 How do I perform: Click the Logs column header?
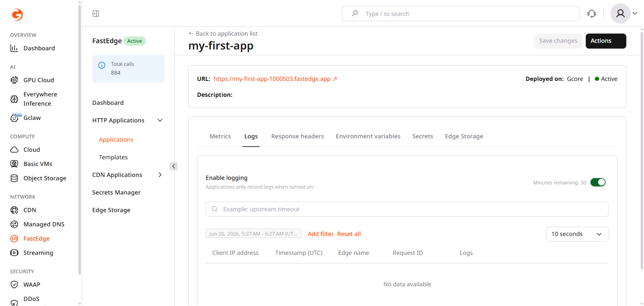click(x=466, y=253)
